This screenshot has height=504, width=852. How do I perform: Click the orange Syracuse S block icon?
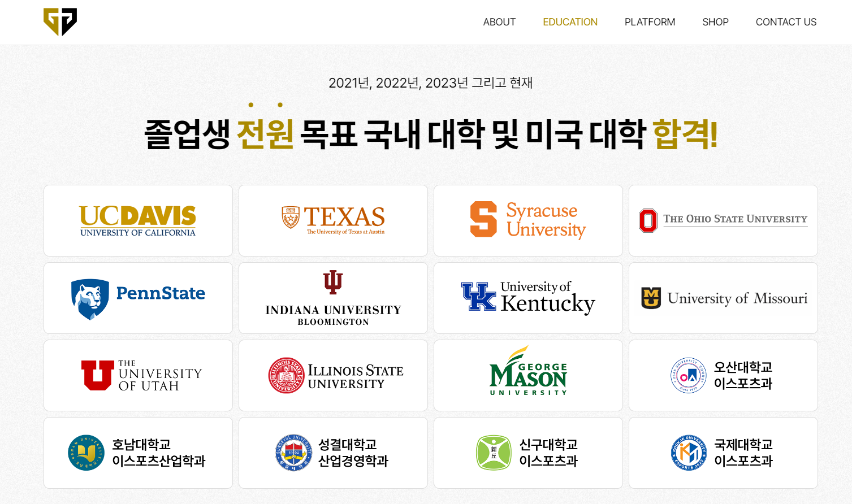(x=483, y=219)
